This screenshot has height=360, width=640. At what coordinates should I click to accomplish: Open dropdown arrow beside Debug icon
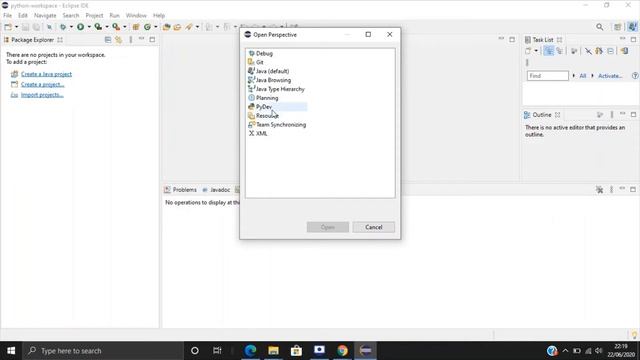click(71, 27)
